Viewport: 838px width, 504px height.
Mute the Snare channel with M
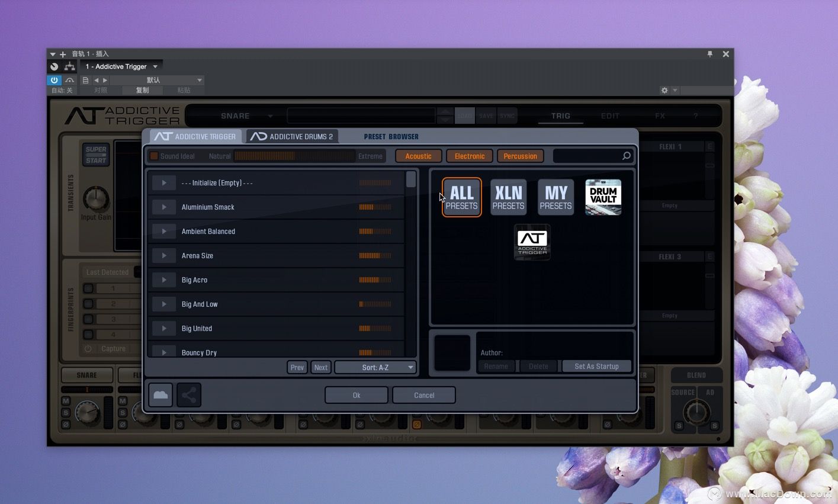coord(66,401)
